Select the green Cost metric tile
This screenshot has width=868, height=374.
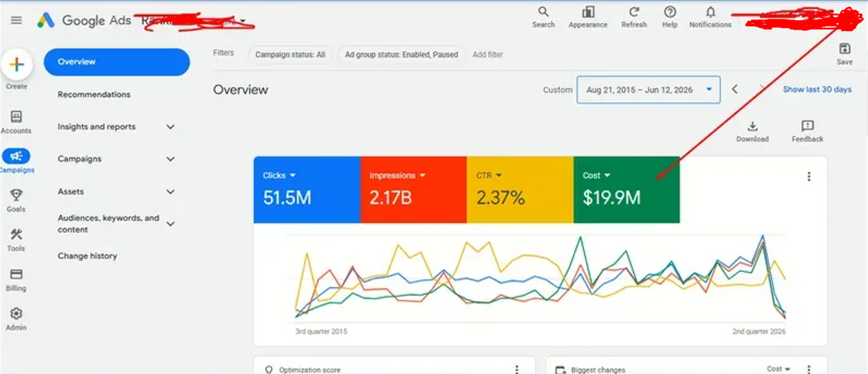pyautogui.click(x=626, y=190)
